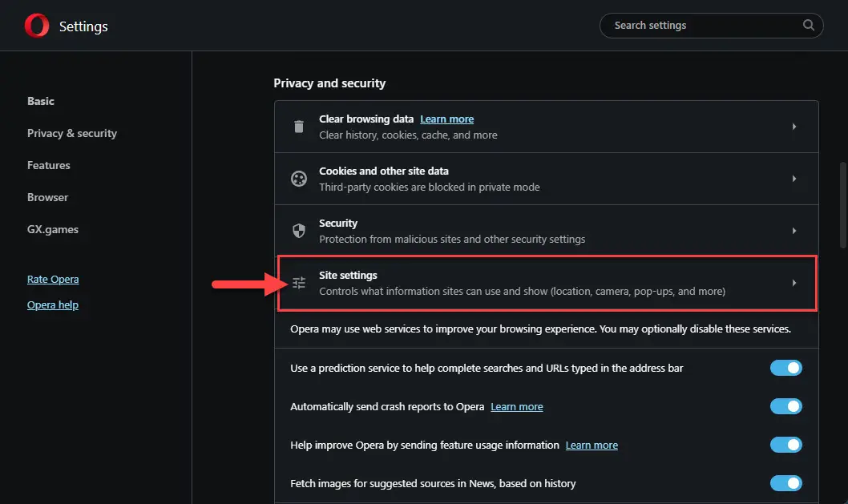Expand Clear browsing data with its arrow
The height and width of the screenshot is (504, 848).
pos(794,127)
